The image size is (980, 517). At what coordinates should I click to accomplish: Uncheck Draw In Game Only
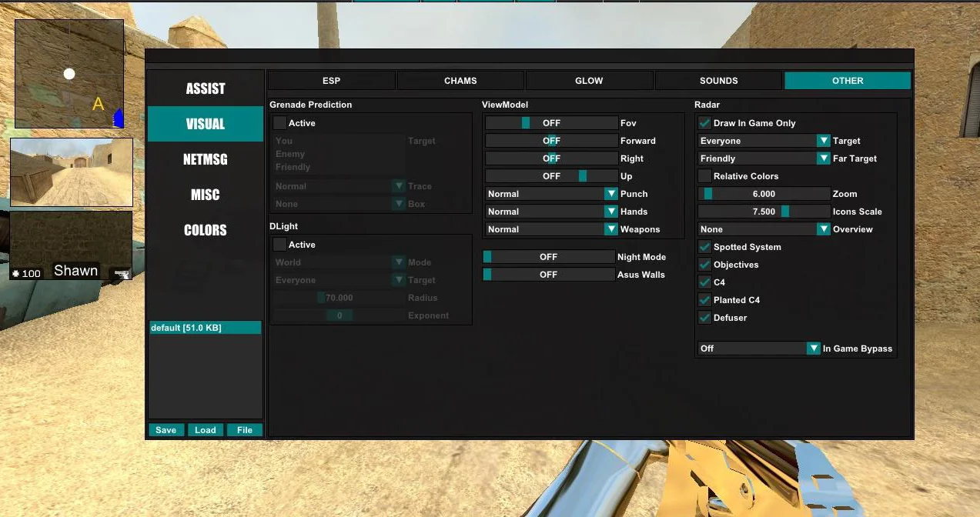point(704,123)
